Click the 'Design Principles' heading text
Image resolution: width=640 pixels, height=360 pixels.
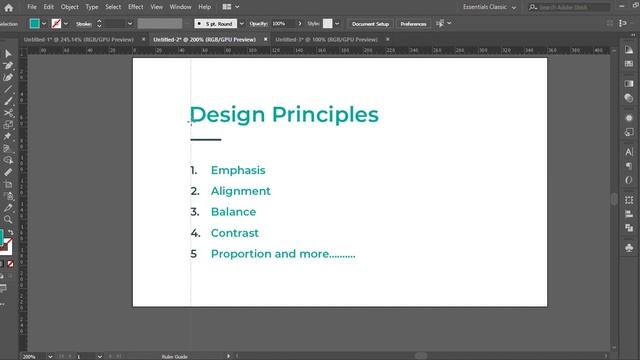284,115
